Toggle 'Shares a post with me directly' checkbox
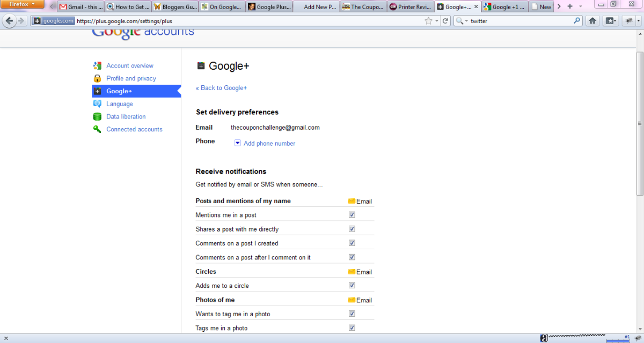 point(352,228)
